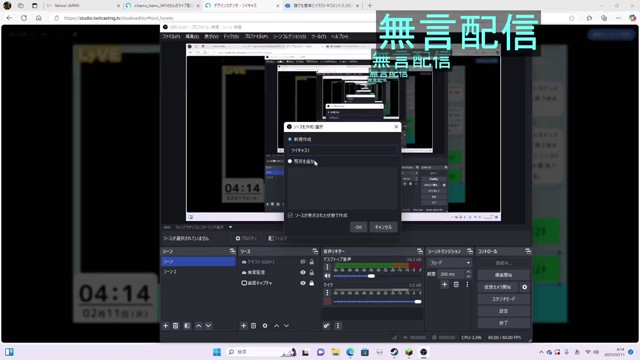Hide the 画面キャプチャ source via eye icon

[x=303, y=283]
